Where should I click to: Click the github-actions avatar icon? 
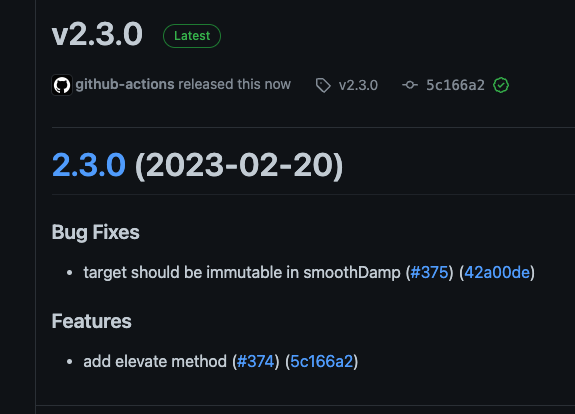(62, 85)
